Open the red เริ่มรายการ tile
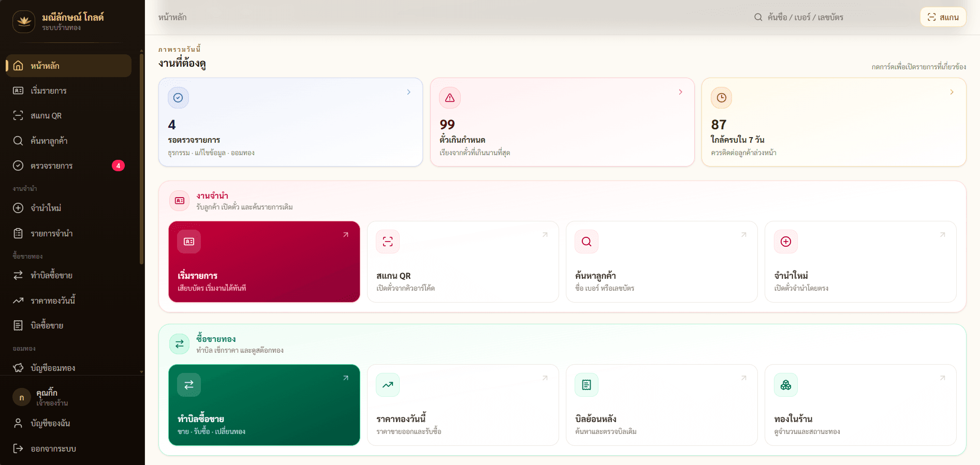 tap(264, 262)
